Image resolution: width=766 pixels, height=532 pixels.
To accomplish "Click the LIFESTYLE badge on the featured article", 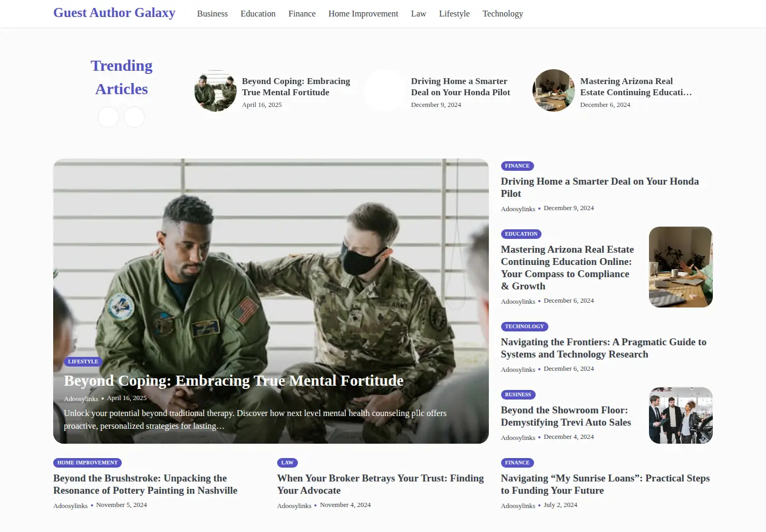I will click(x=83, y=362).
